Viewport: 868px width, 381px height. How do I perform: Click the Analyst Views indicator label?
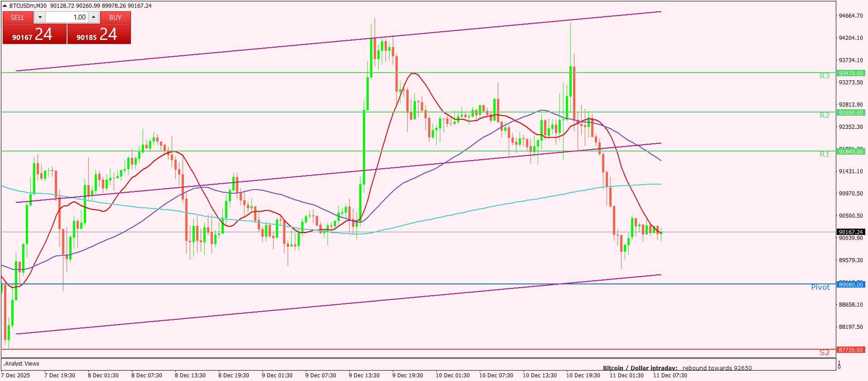tap(22, 363)
